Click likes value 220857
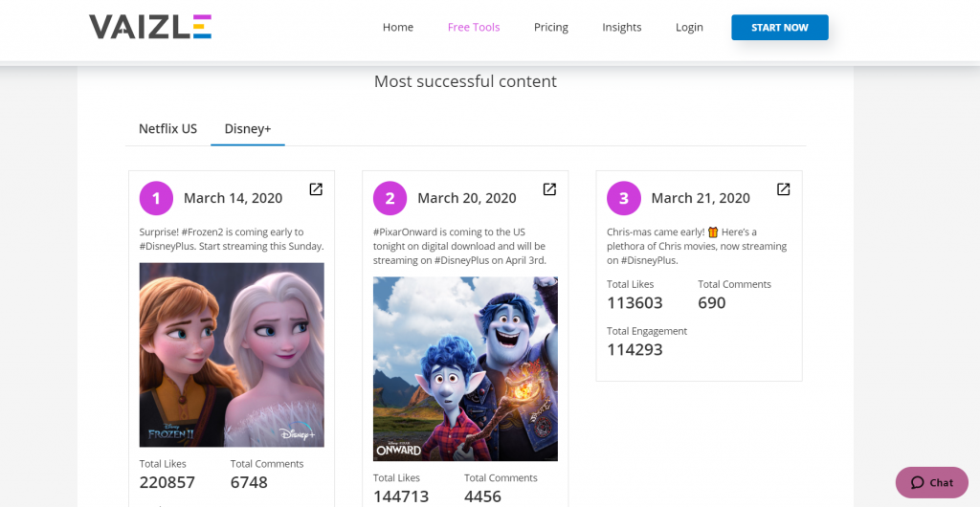 167,483
